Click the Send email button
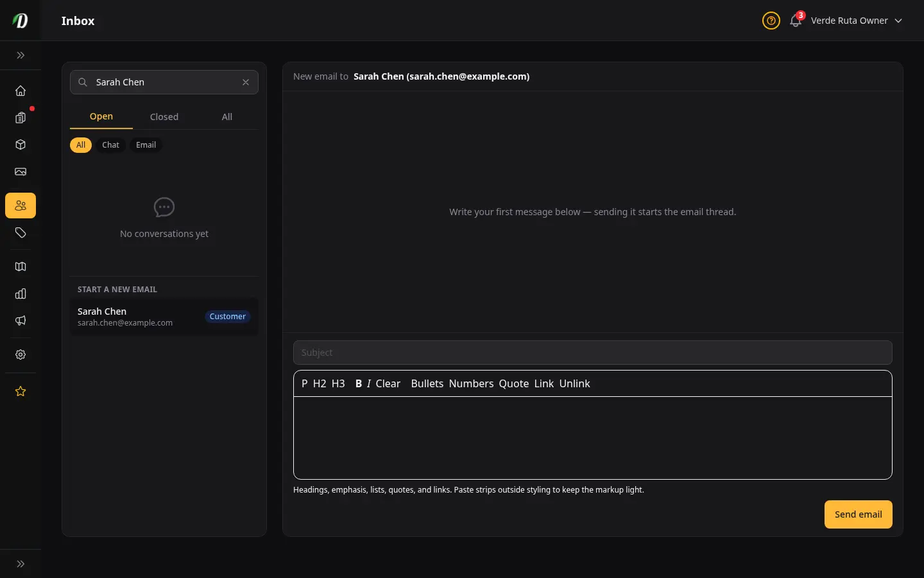Viewport: 924px width, 578px height. tap(859, 514)
